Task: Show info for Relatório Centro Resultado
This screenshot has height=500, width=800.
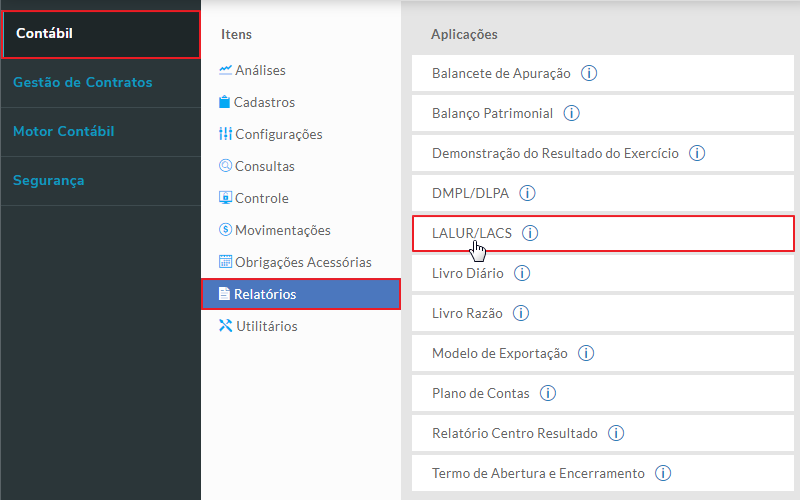Action: [616, 433]
